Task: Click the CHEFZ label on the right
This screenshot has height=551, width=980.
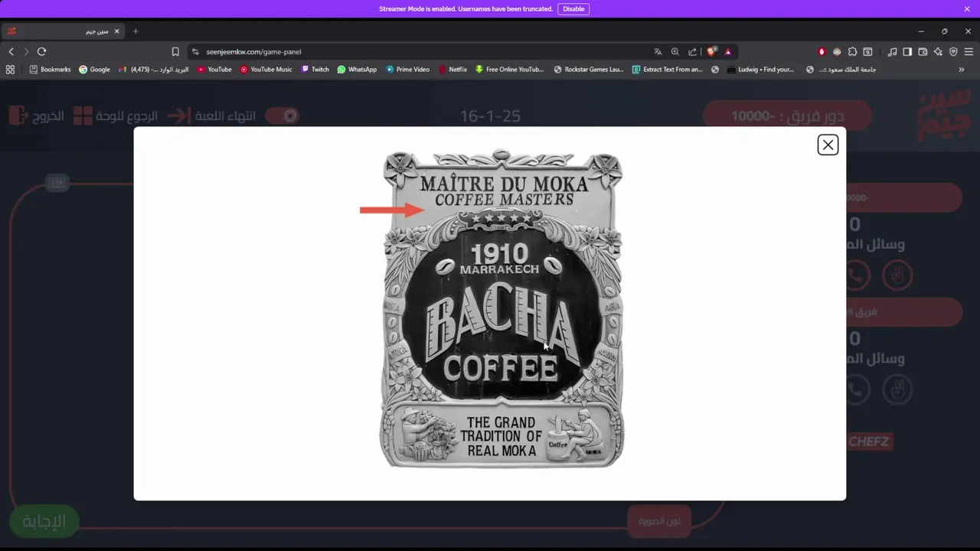Action: 869,442
